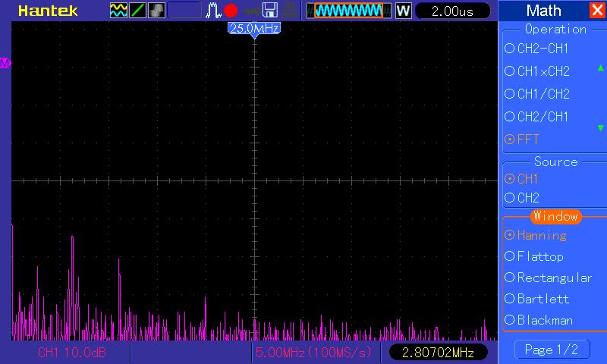This screenshot has width=607, height=364.
Task: Click the dual waveform channel display icon
Action: pos(118,11)
